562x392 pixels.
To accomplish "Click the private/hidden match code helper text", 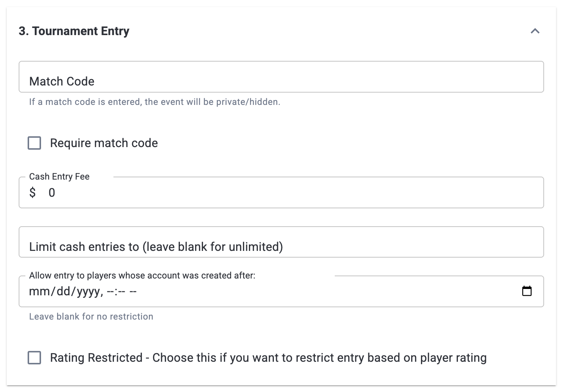I will click(154, 102).
